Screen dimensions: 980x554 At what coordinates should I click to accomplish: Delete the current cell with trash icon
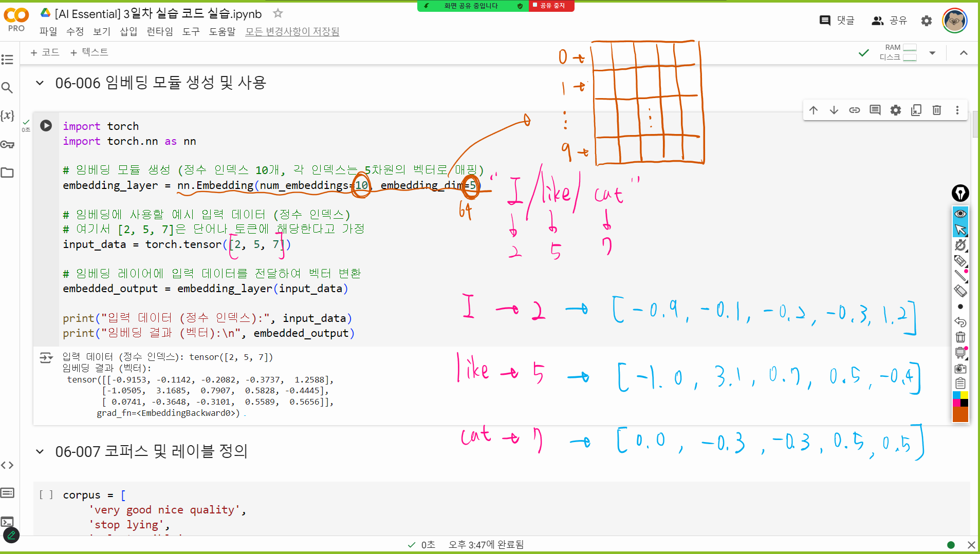pos(936,110)
